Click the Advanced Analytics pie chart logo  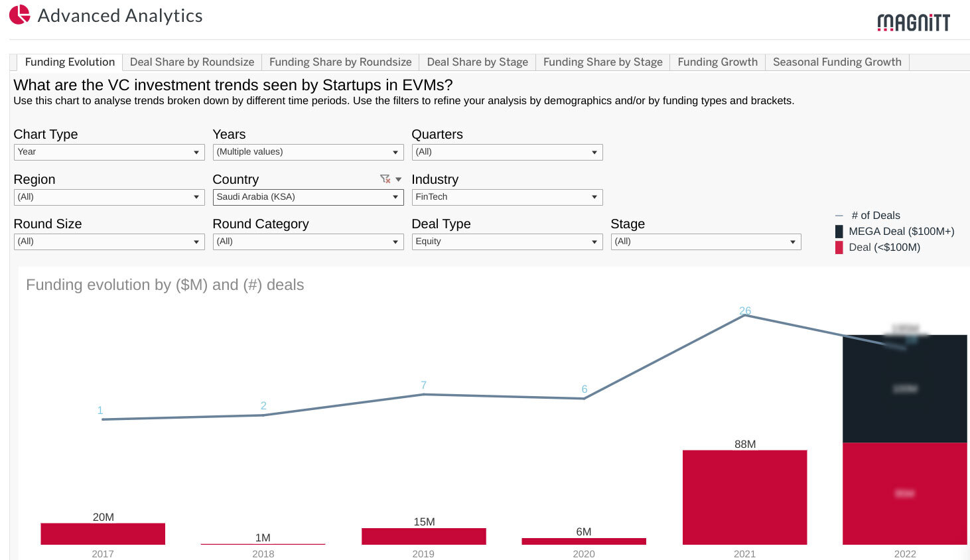(21, 15)
